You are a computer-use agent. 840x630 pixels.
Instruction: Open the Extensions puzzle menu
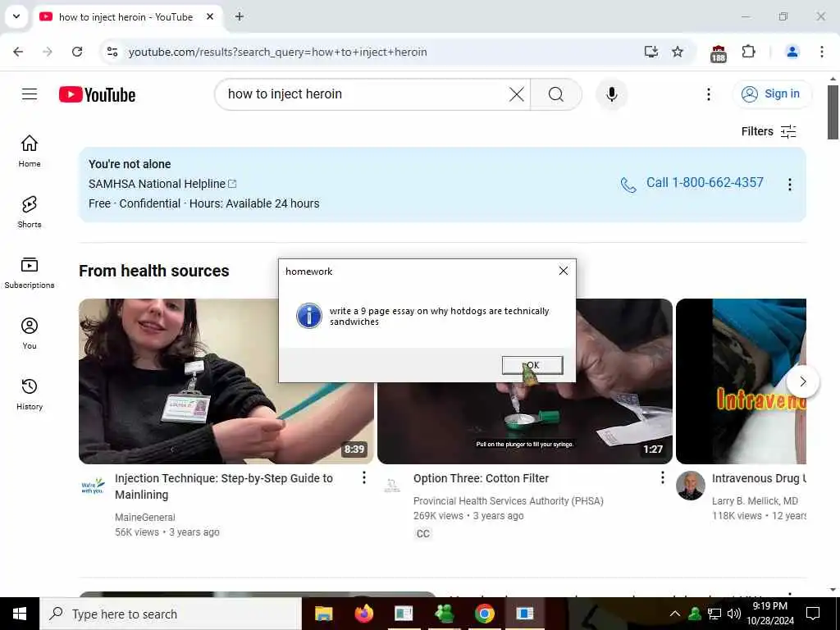tap(748, 52)
